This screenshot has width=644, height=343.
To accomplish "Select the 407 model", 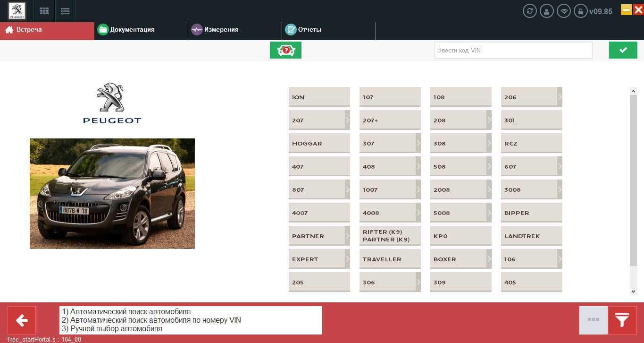I will [319, 166].
